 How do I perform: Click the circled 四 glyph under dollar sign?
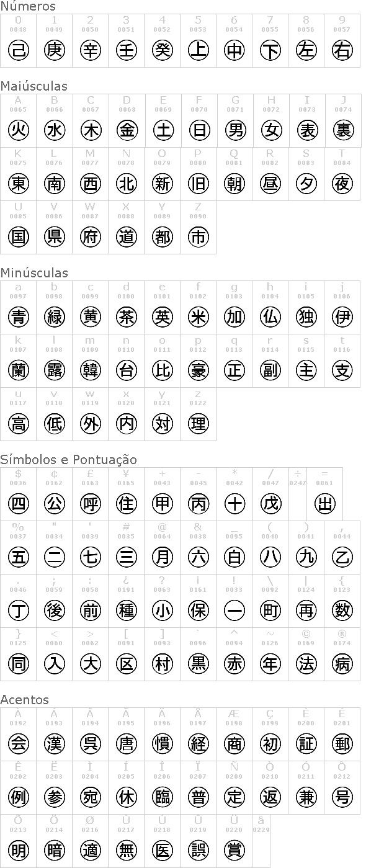coord(18,504)
